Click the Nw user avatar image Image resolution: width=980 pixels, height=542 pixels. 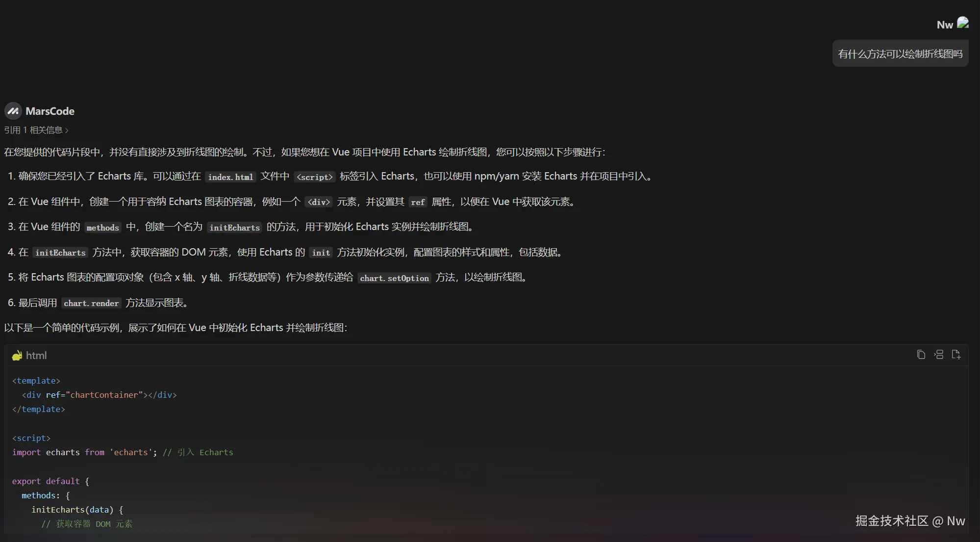coord(963,23)
